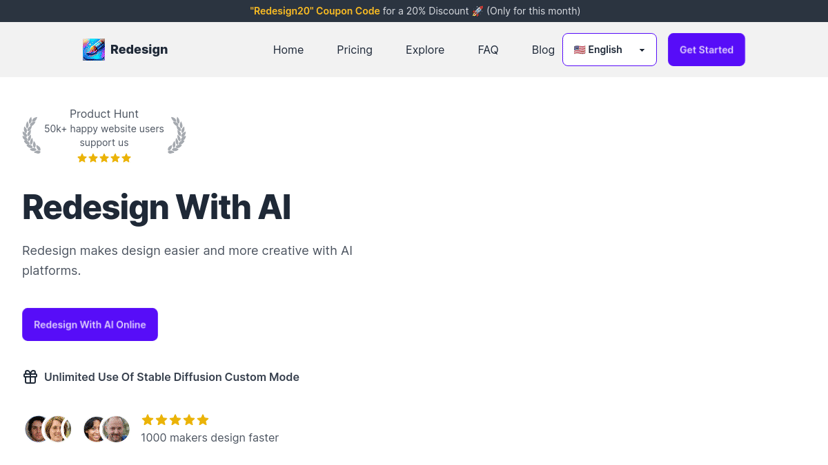Click the stars above 1000 makers text

click(175, 420)
